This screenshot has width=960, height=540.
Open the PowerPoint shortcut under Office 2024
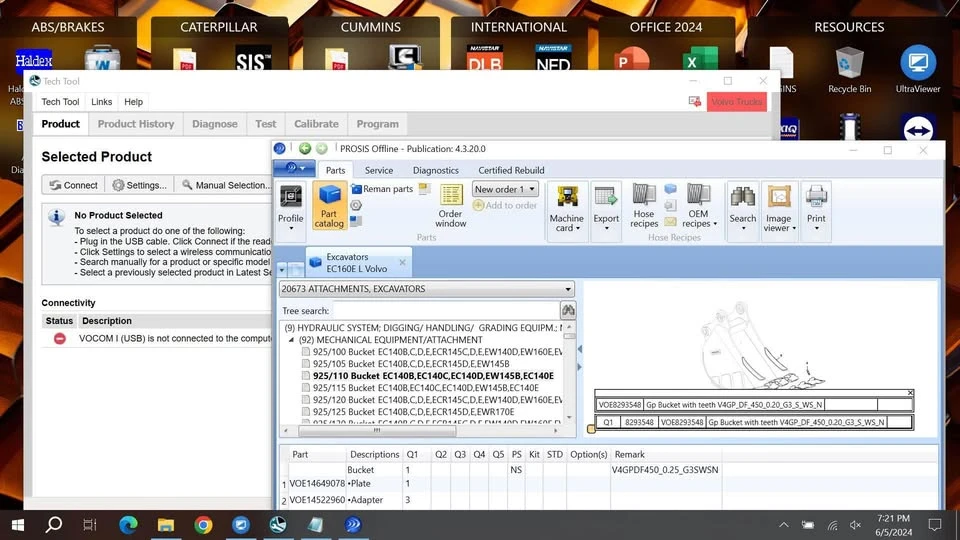point(632,59)
